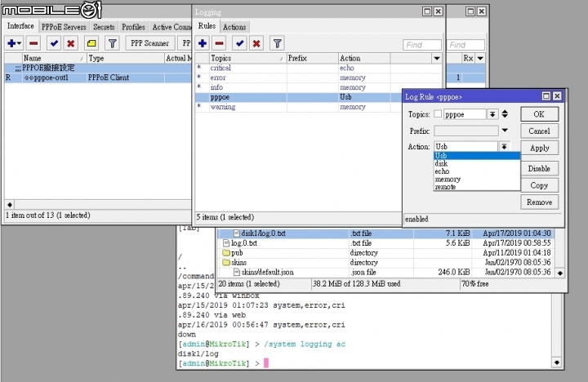
Task: Expand the Prefix field arrow
Action: 505,131
